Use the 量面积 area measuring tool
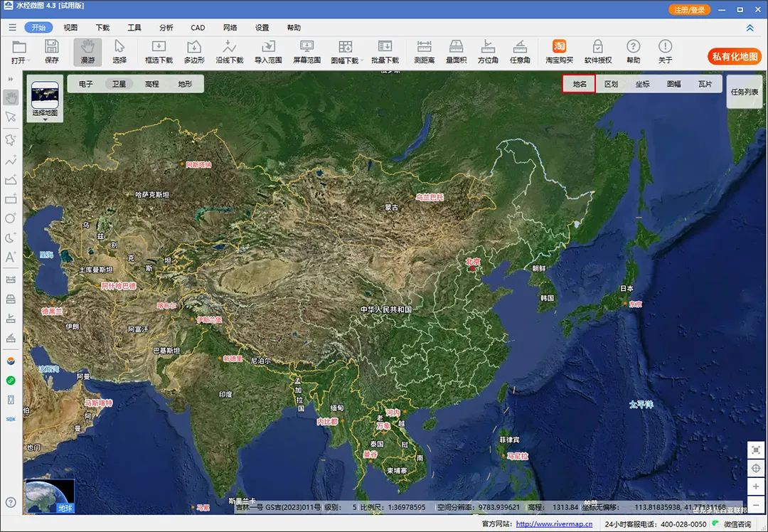The height and width of the screenshot is (532, 768). [456, 51]
